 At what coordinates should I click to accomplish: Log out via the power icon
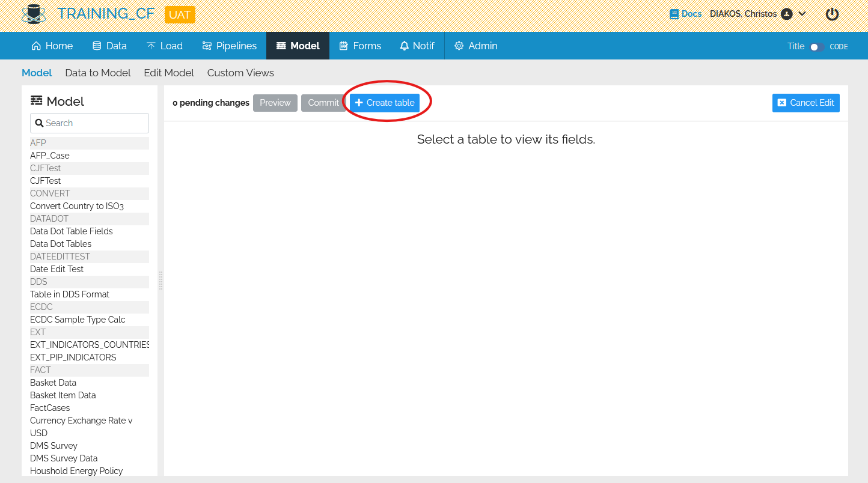point(832,13)
